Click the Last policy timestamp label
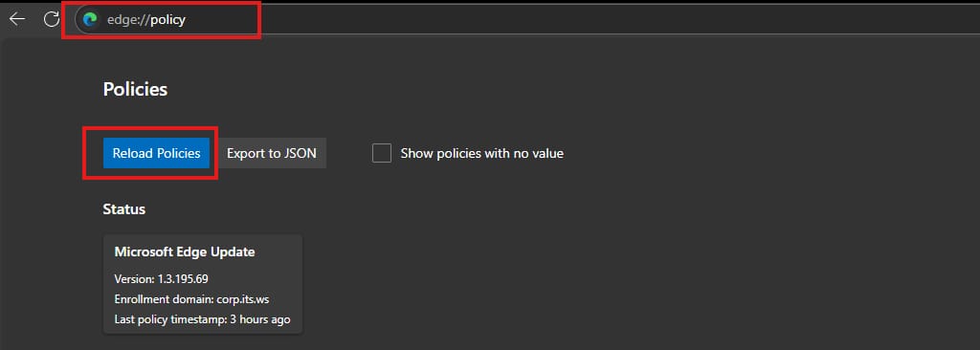 [x=170, y=320]
